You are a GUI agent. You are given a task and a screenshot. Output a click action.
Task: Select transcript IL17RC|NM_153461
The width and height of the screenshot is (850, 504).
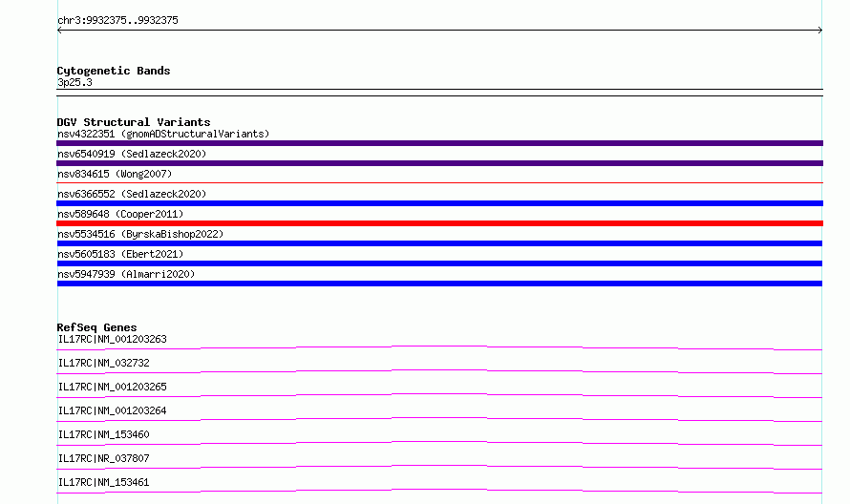point(103,482)
